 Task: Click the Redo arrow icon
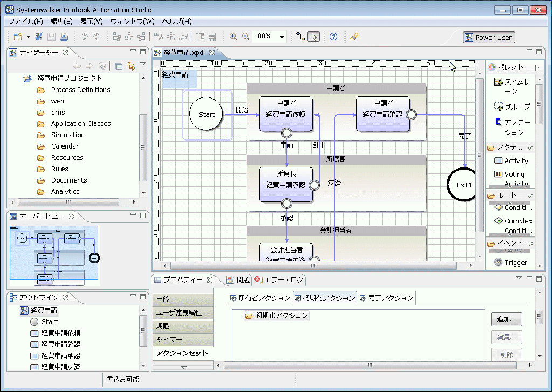coord(96,37)
